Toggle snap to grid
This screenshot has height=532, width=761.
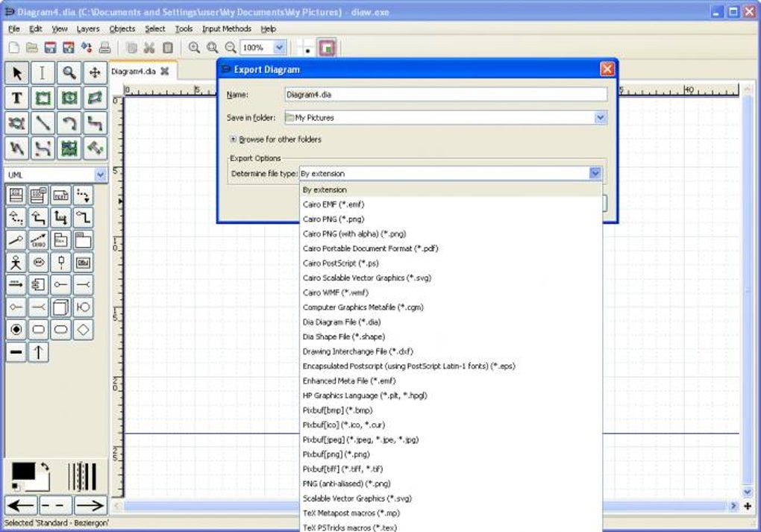(307, 48)
